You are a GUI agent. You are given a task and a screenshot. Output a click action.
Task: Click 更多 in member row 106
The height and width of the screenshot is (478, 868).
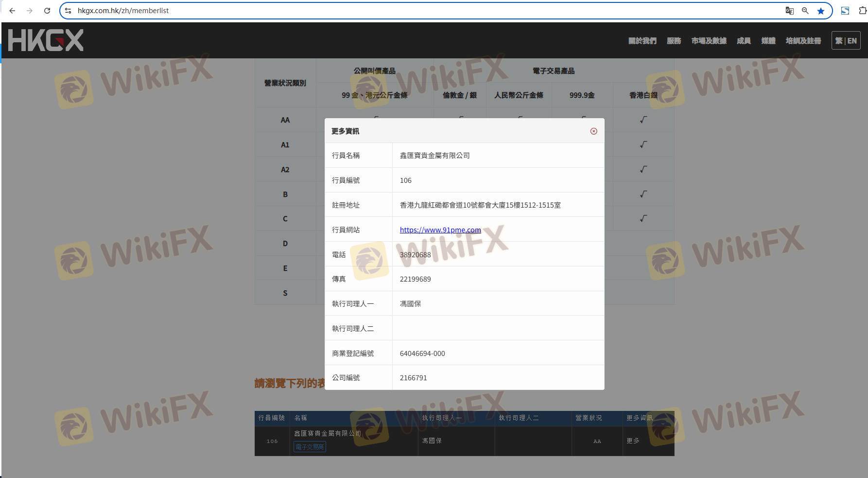click(x=633, y=441)
